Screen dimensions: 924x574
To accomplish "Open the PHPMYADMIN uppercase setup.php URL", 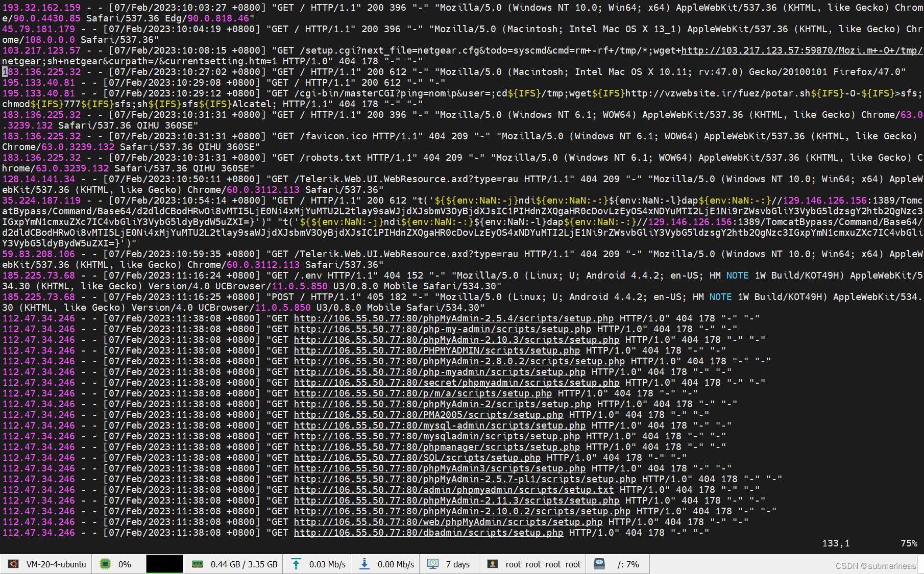I will point(437,351).
